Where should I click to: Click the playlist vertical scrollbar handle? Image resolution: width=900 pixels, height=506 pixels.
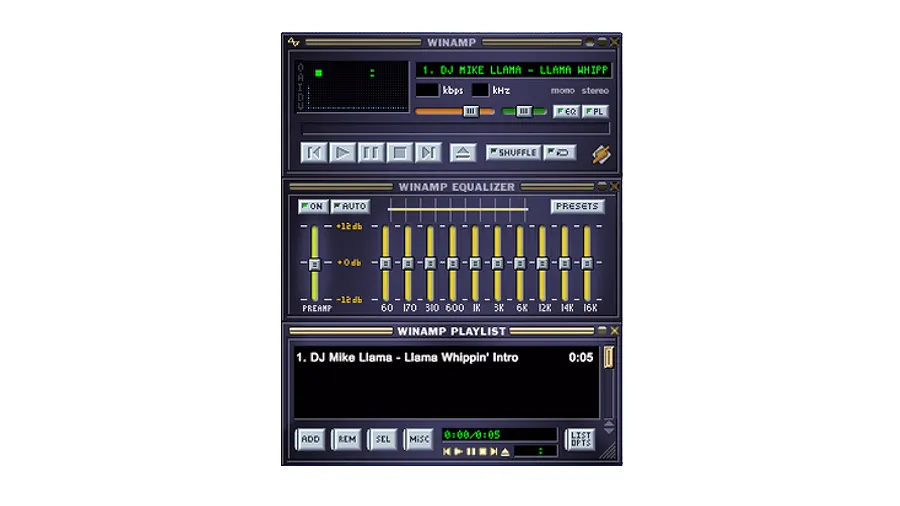(608, 357)
